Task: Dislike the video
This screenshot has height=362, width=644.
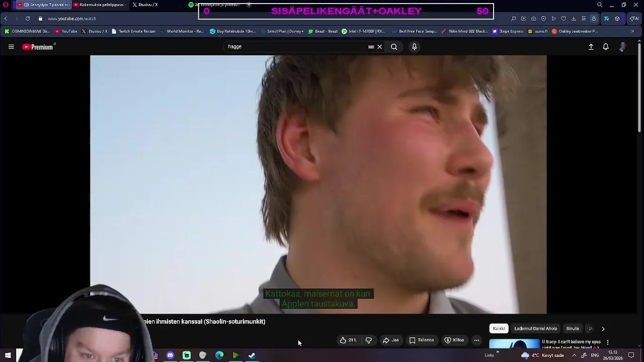Action: pos(369,340)
